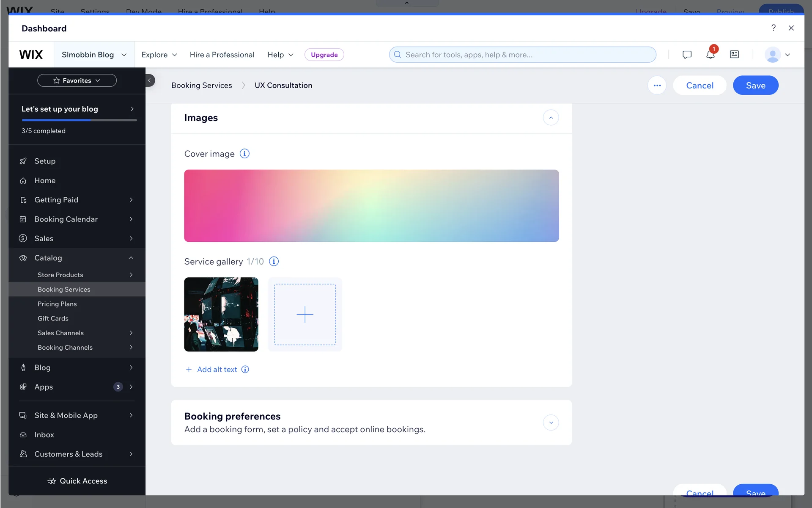Open the news feed icon beside bell
The image size is (812, 508).
(734, 55)
